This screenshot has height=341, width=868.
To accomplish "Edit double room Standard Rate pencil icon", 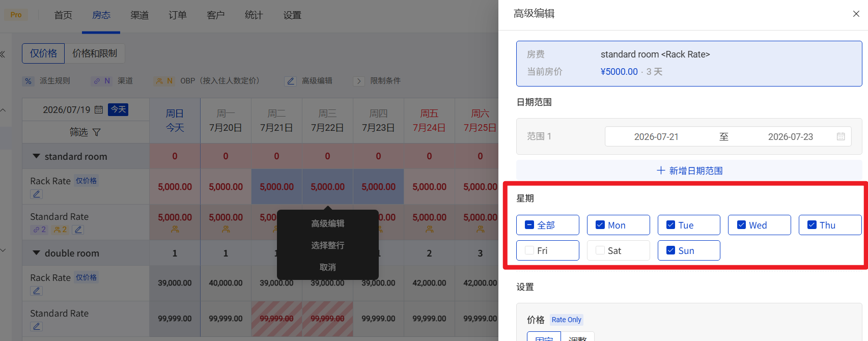I will (x=36, y=326).
